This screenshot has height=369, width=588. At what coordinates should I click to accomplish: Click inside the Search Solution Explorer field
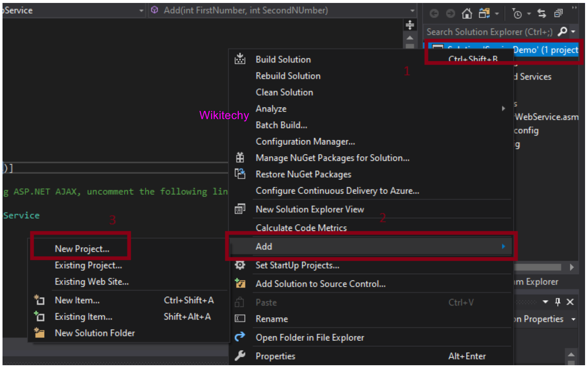click(x=489, y=32)
